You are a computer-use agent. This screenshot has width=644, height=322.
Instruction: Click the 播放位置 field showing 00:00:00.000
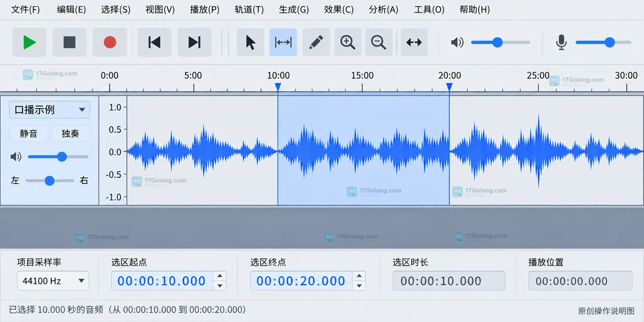(x=580, y=281)
